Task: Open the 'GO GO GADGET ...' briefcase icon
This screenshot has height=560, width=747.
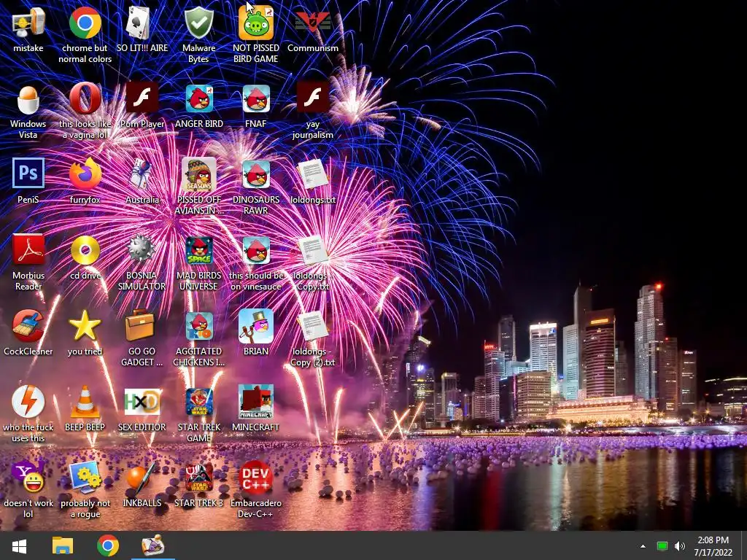Action: coord(139,325)
